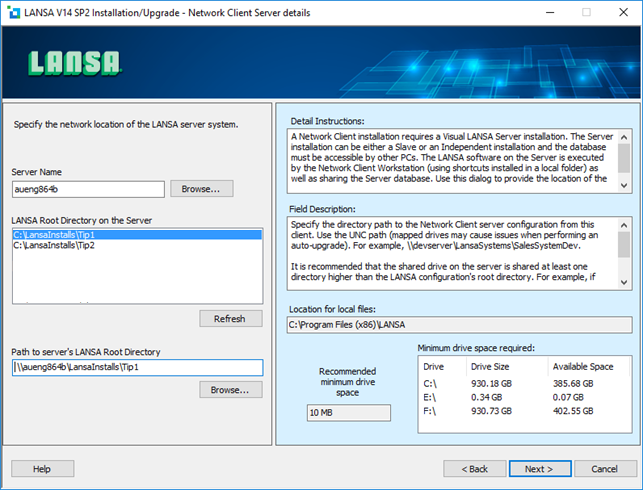The image size is (643, 490).
Task: Click the Detail Instructions scrollbar thumb
Action: 624,158
